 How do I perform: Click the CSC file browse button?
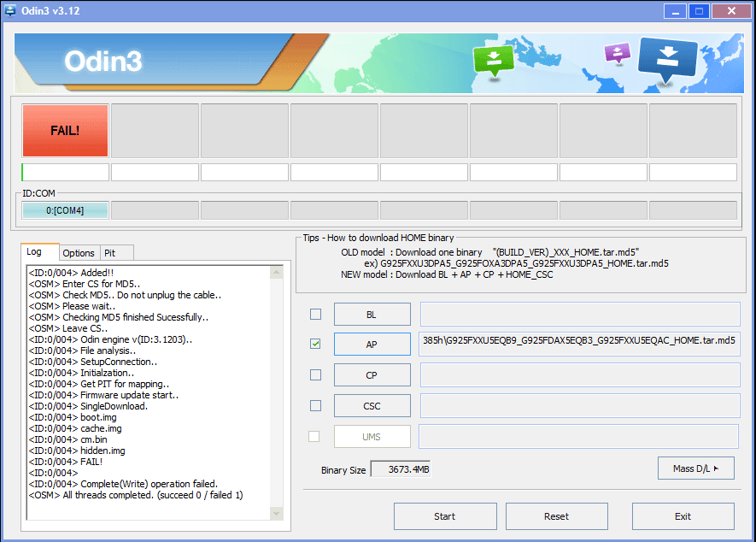click(x=372, y=406)
